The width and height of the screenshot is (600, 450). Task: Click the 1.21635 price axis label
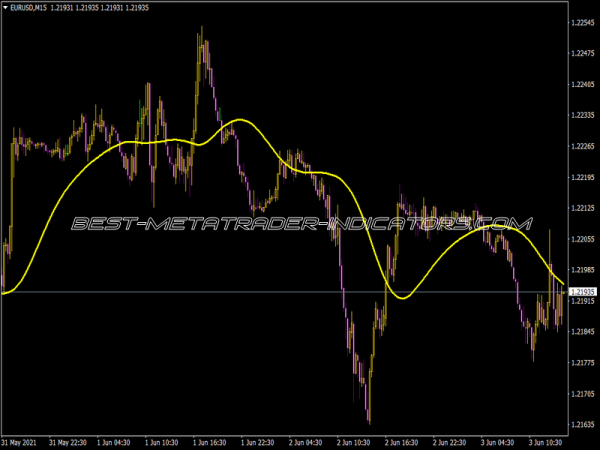click(581, 424)
